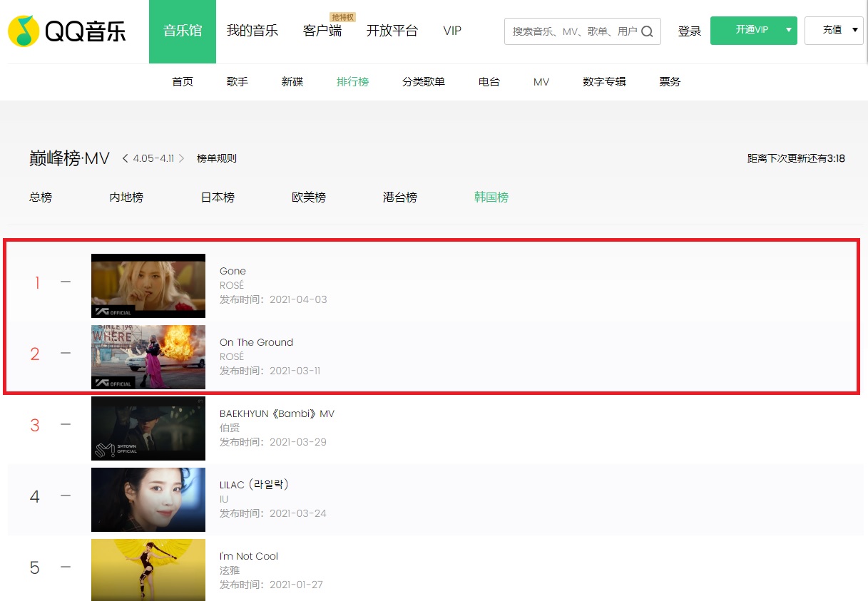Click artist 泫雅

[x=230, y=570]
